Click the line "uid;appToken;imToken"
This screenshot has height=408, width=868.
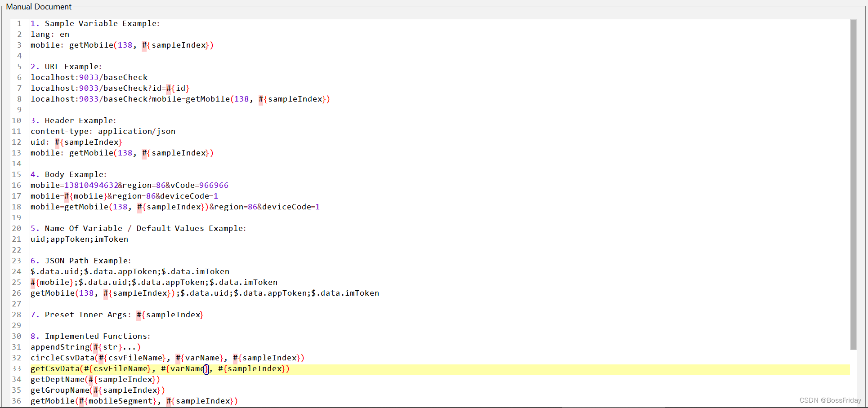point(80,239)
